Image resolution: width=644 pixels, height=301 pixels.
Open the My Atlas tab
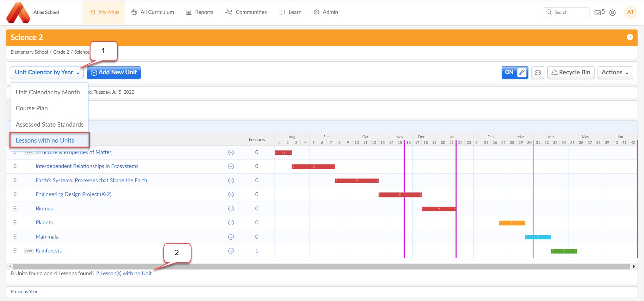[104, 12]
